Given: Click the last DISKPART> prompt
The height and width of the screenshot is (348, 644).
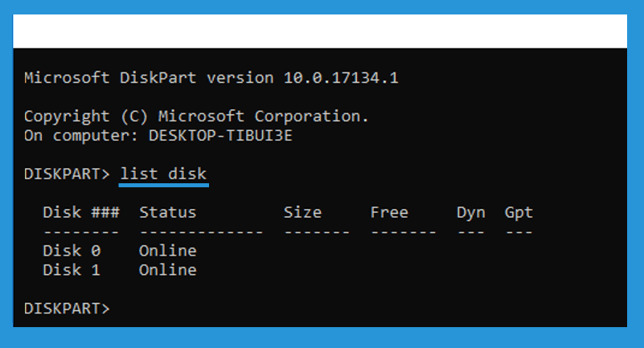Looking at the screenshot, I should coord(67,309).
